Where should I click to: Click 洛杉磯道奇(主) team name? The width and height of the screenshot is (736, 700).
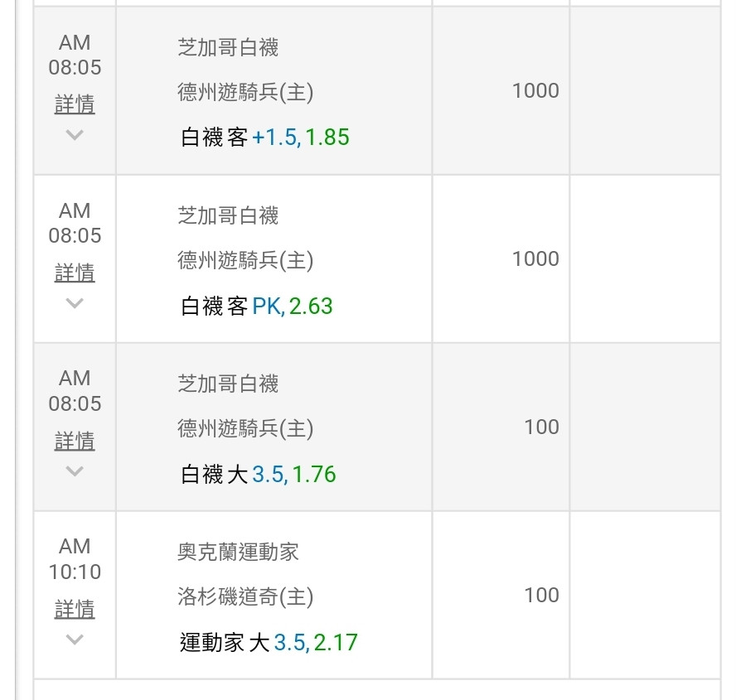tap(245, 596)
